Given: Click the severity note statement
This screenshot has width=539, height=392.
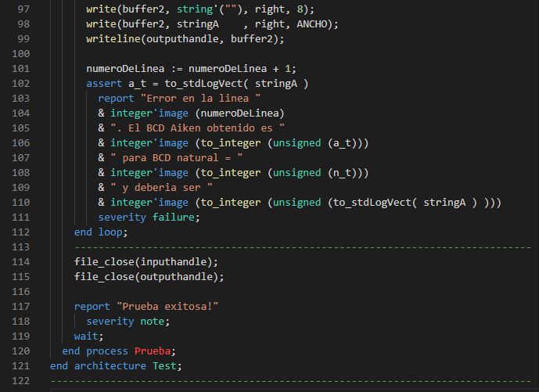Looking at the screenshot, I should tap(128, 322).
